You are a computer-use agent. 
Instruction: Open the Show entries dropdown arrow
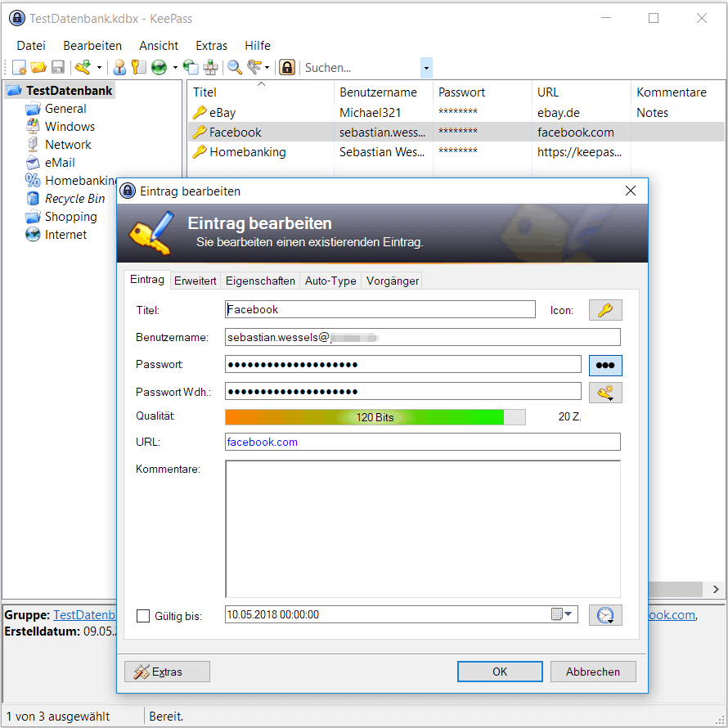point(267,68)
